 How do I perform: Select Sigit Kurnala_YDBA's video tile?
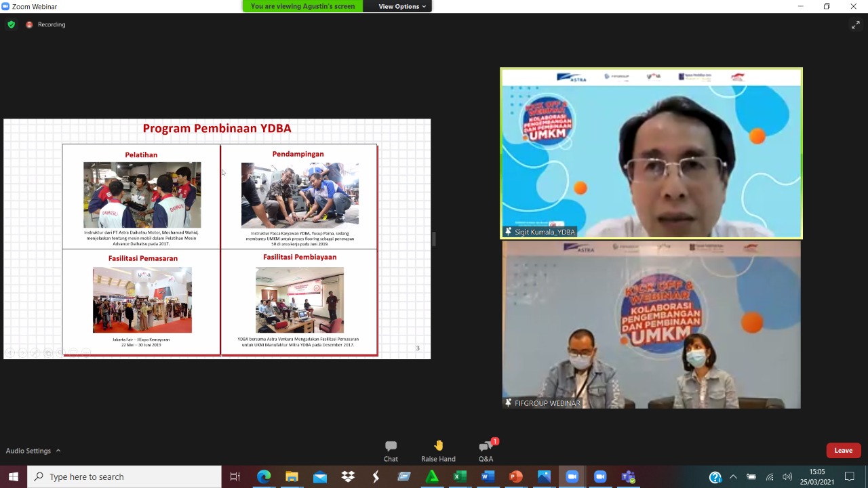651,153
